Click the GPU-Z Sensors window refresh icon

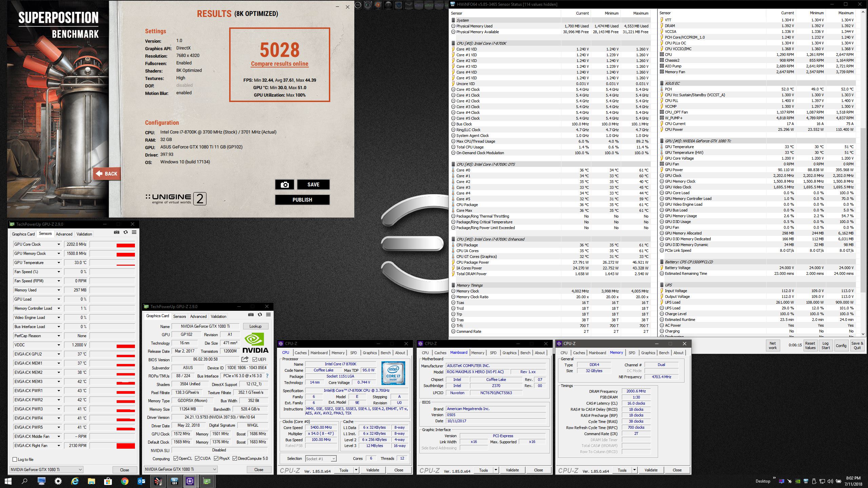click(x=125, y=232)
